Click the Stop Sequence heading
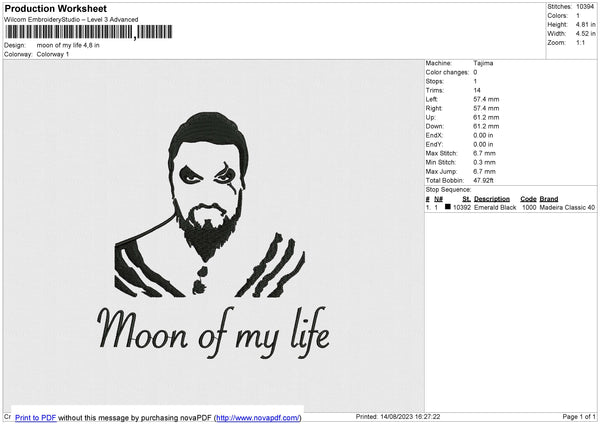600x424 pixels. [448, 190]
